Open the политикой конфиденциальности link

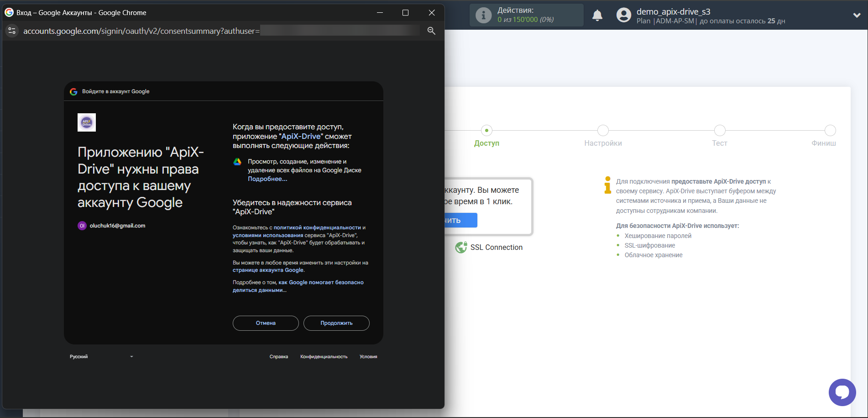pos(317,228)
